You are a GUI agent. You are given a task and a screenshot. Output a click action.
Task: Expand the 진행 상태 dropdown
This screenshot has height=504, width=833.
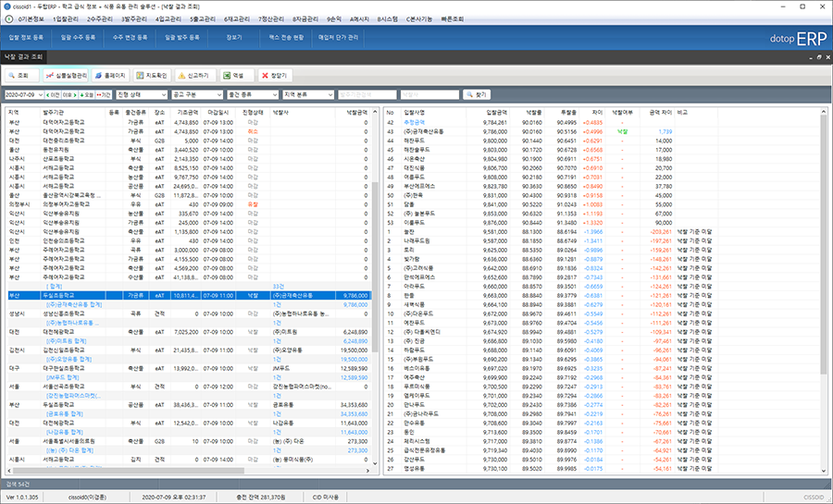click(x=141, y=94)
